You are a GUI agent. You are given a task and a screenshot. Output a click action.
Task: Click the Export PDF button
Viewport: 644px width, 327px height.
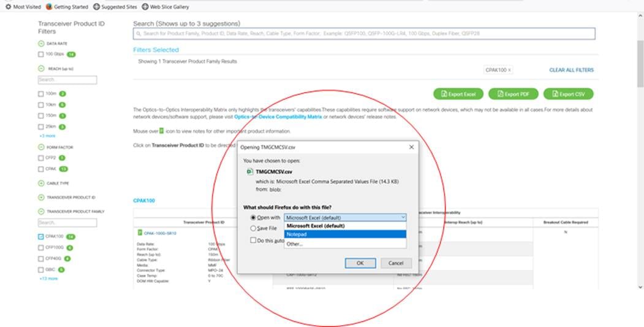pyautogui.click(x=513, y=94)
